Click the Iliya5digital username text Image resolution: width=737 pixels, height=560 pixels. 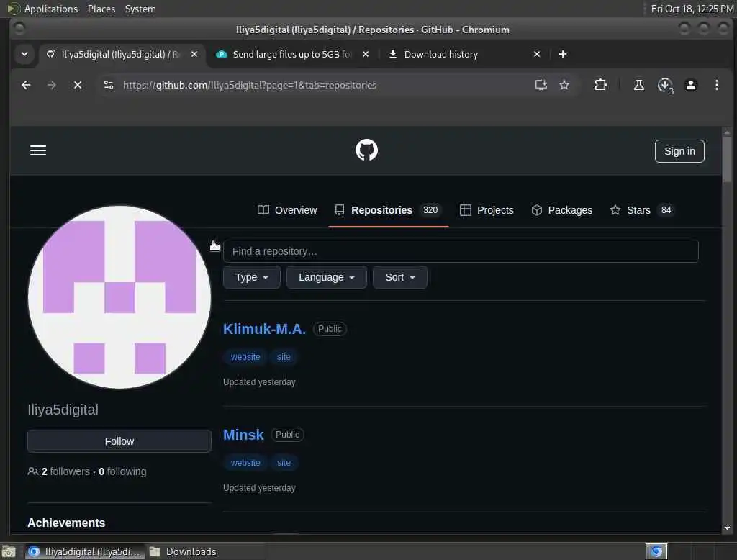pyautogui.click(x=63, y=410)
